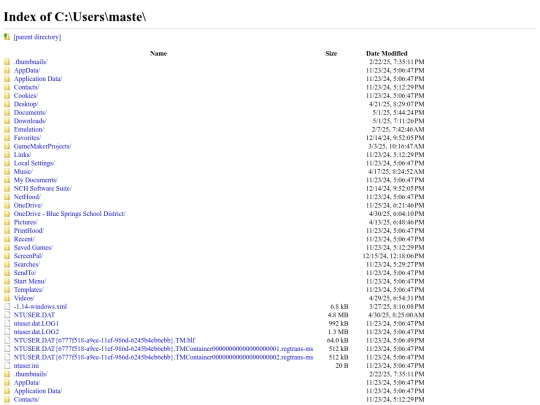
Task: Click the 4.8 MB size of NTUSER.DAT
Action: pos(338,315)
